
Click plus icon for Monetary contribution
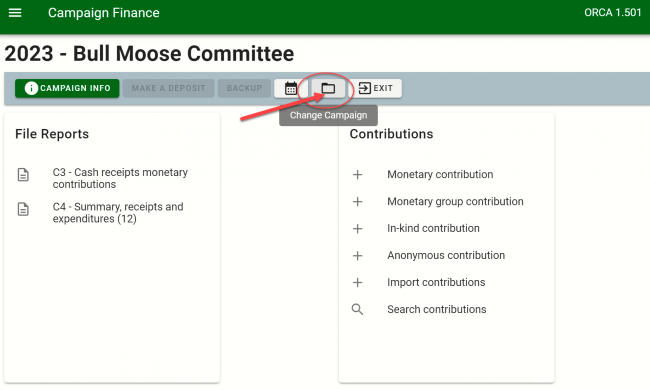tap(357, 174)
